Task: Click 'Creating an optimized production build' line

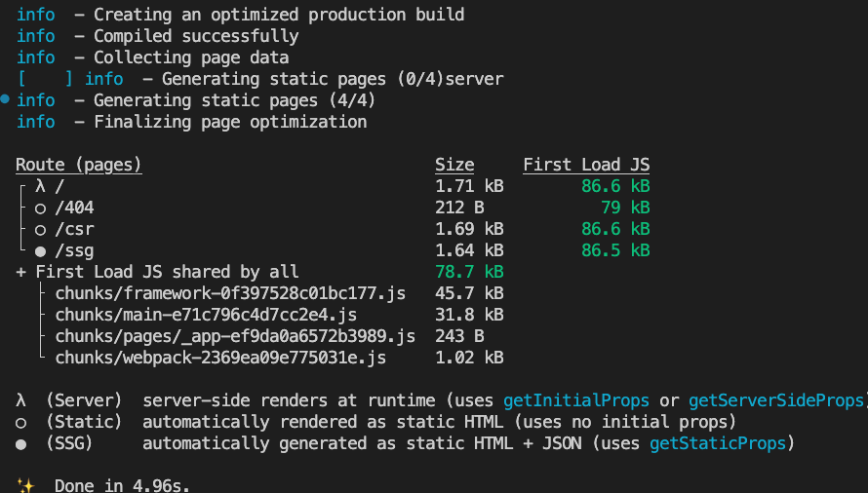Action: (279, 15)
